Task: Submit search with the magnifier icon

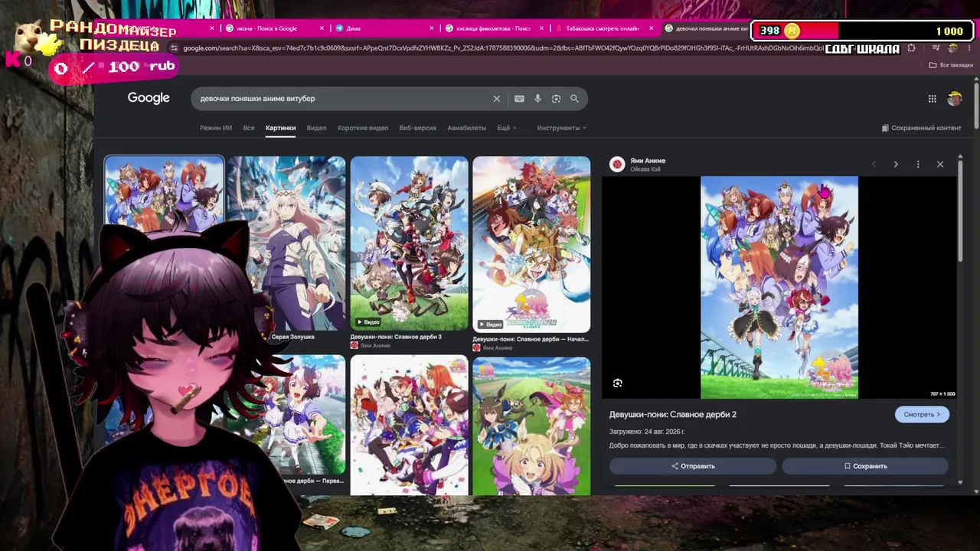Action: (x=574, y=99)
